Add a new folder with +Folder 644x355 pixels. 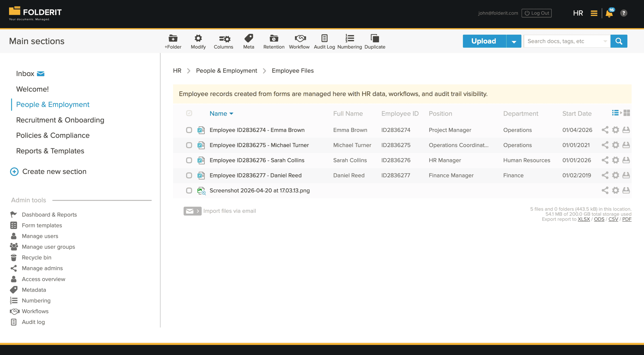(x=173, y=41)
